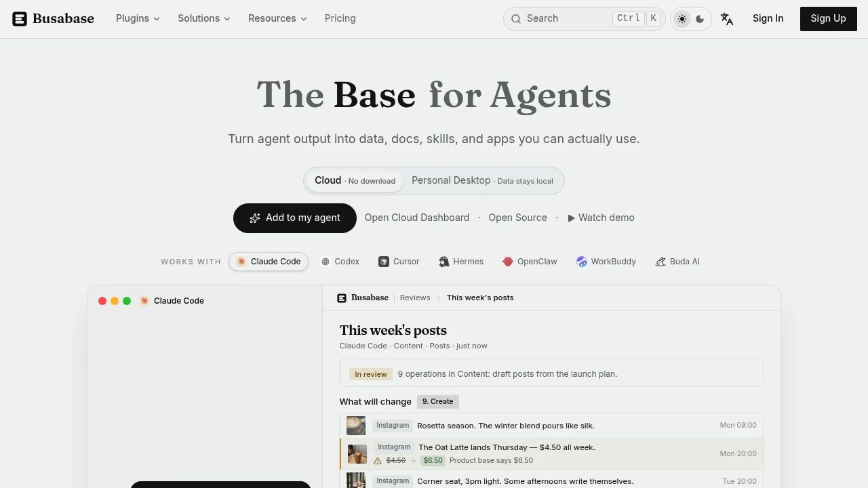Select WorkBuddy agent tab
The height and width of the screenshot is (488, 868).
coord(606,262)
